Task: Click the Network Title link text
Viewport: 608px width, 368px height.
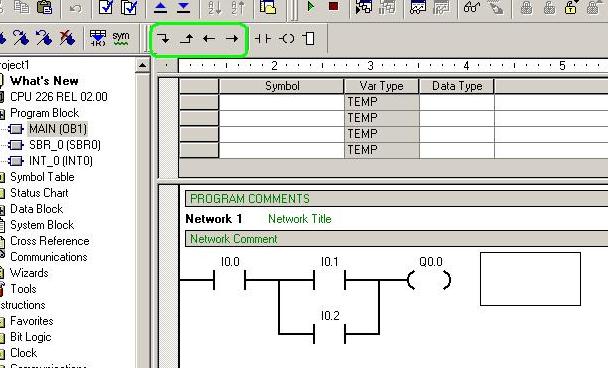Action: tap(300, 219)
